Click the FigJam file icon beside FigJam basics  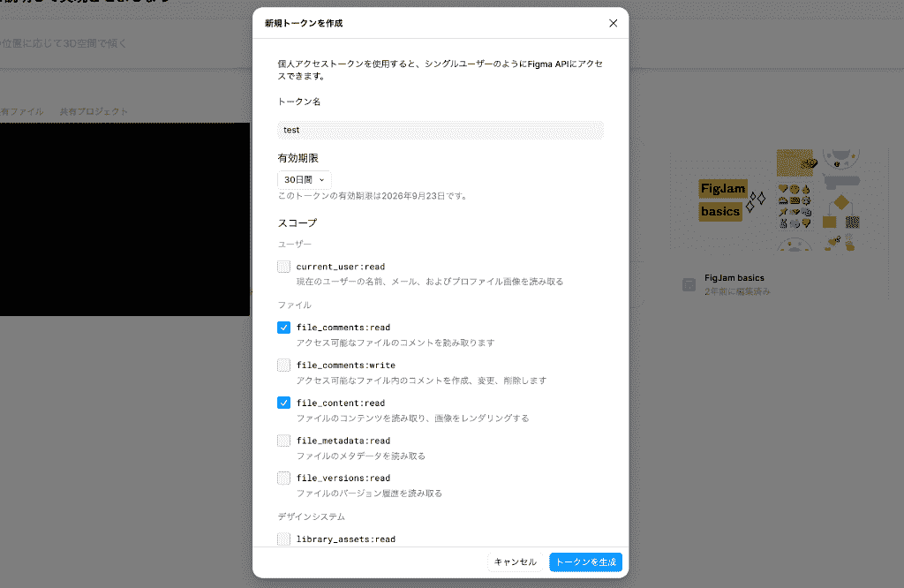click(689, 284)
